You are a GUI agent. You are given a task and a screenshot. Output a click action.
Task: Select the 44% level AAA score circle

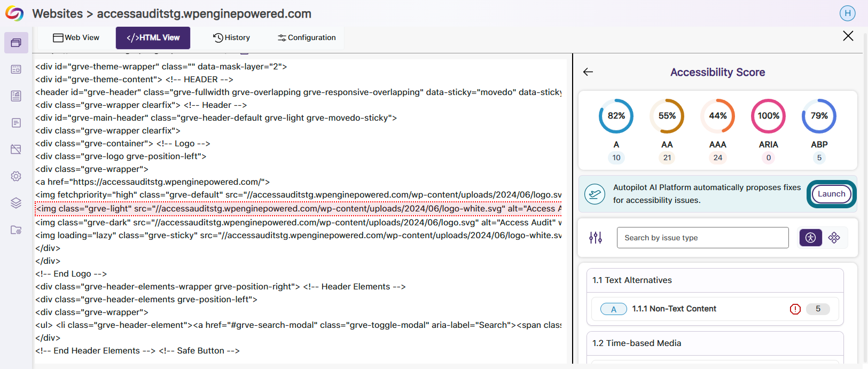click(717, 116)
